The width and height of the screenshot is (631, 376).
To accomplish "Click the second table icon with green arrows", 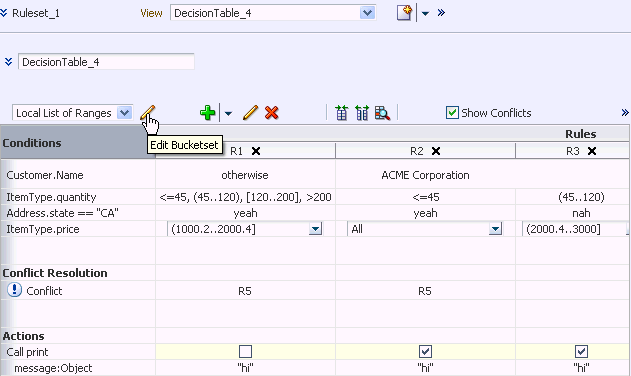I will coord(361,113).
